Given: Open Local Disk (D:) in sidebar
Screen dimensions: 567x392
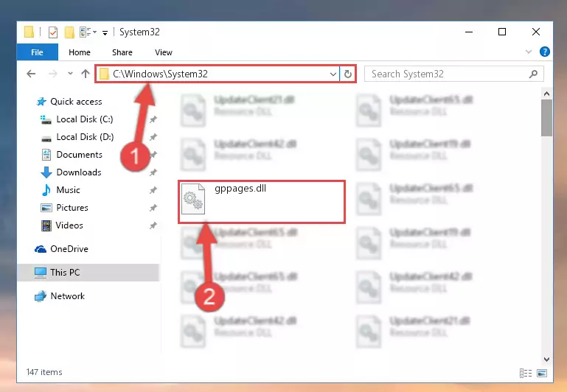Looking at the screenshot, I should (x=85, y=137).
